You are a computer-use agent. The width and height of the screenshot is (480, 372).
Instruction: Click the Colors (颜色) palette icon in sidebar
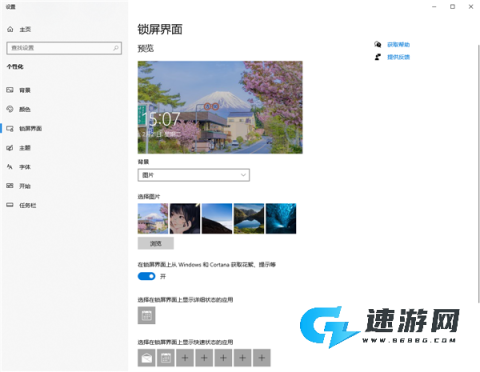tap(10, 109)
